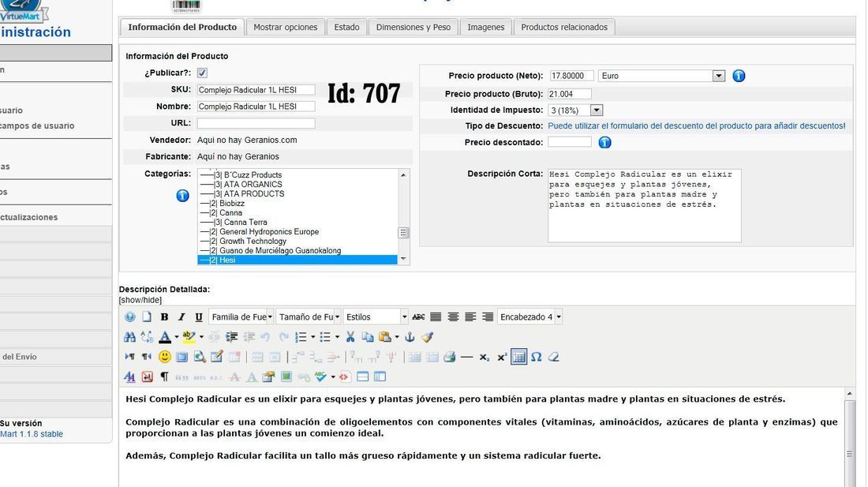Viewport: 868px width, 487px height.
Task: Expand the numbered list style arrow
Action: [312, 337]
